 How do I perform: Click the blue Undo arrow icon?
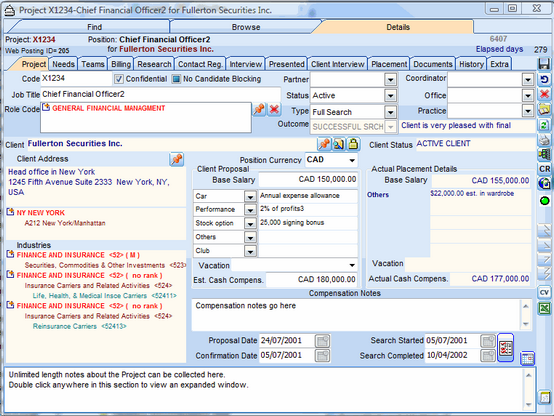pyautogui.click(x=544, y=79)
